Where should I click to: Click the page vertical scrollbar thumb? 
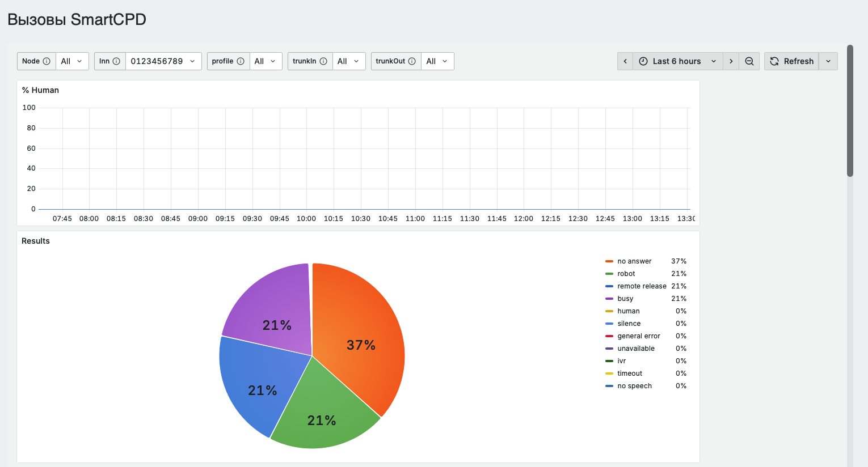850,111
